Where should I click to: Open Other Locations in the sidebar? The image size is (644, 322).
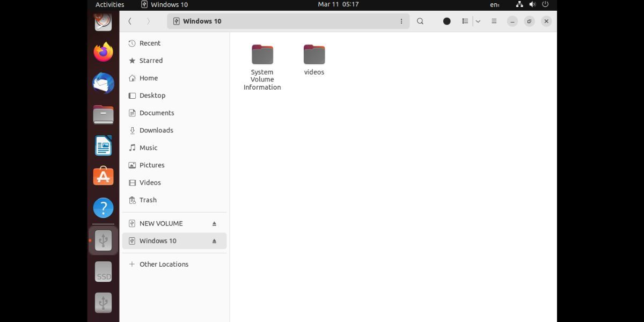[x=174, y=264]
